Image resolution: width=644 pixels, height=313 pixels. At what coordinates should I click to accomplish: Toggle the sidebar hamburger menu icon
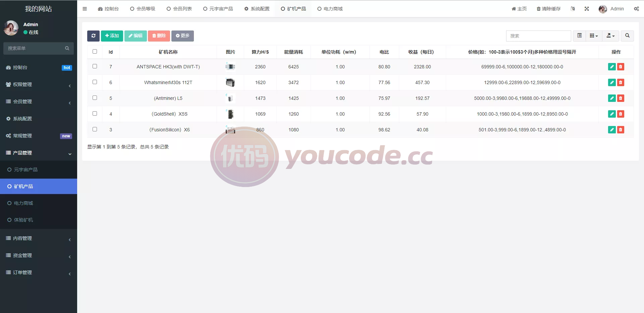point(85,9)
